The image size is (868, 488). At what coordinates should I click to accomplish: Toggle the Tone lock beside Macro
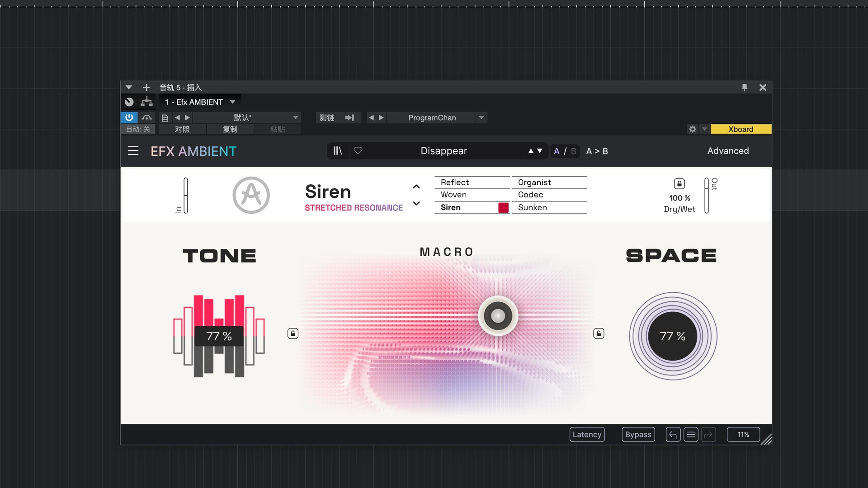tap(293, 333)
